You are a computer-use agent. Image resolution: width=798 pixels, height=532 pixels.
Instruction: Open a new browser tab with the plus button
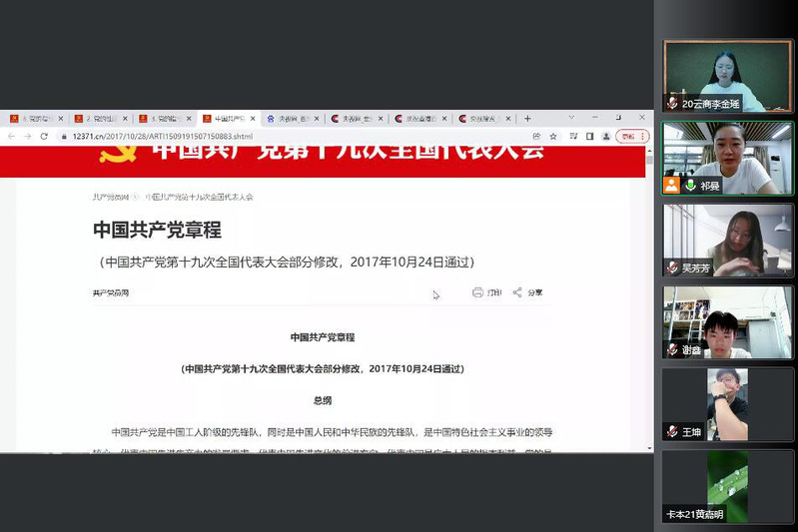pyautogui.click(x=528, y=118)
